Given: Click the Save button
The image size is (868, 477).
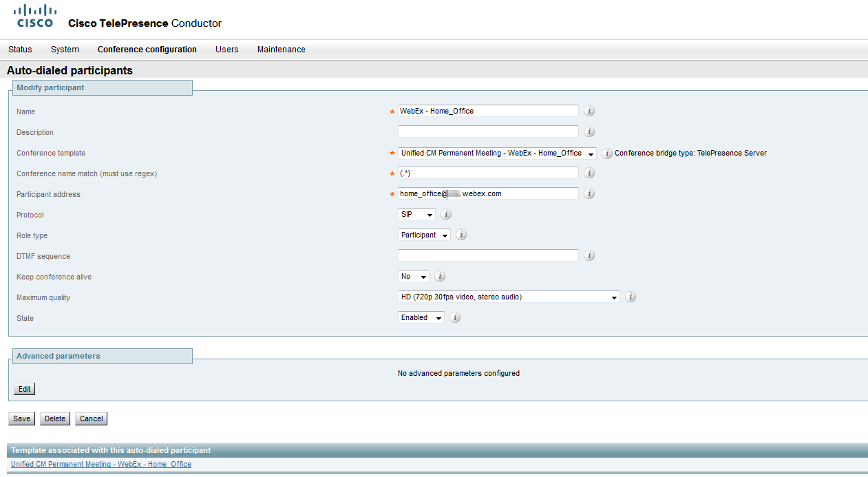Looking at the screenshot, I should (x=21, y=418).
